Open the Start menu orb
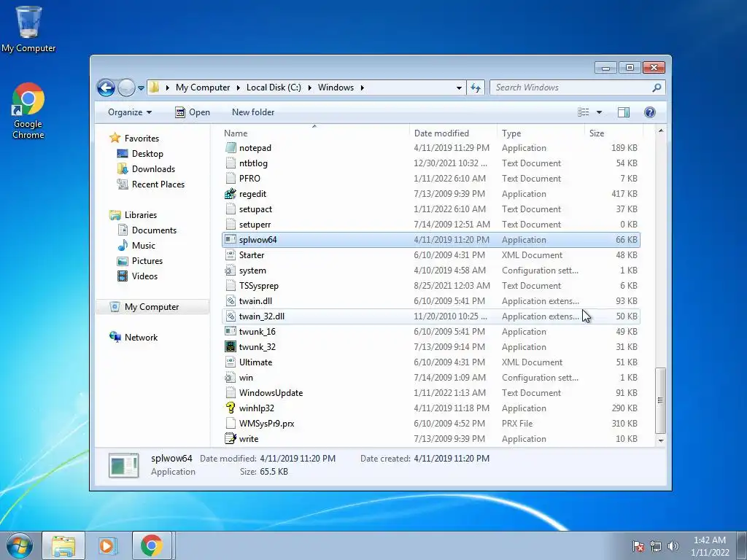Screen dimensions: 747x560 pyautogui.click(x=19, y=545)
